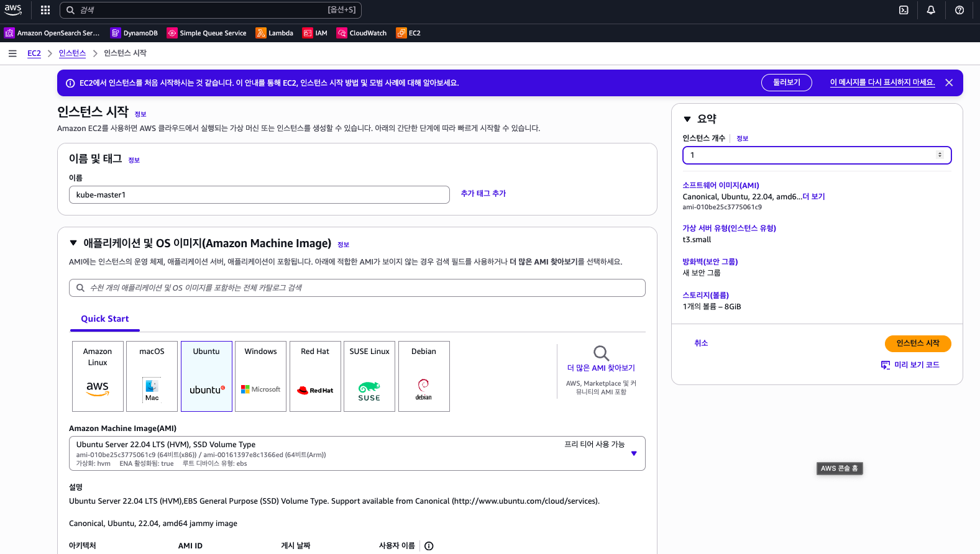This screenshot has width=980, height=554.
Task: Open the Ubuntu Server 22.04 AMI dropdown
Action: 357,453
